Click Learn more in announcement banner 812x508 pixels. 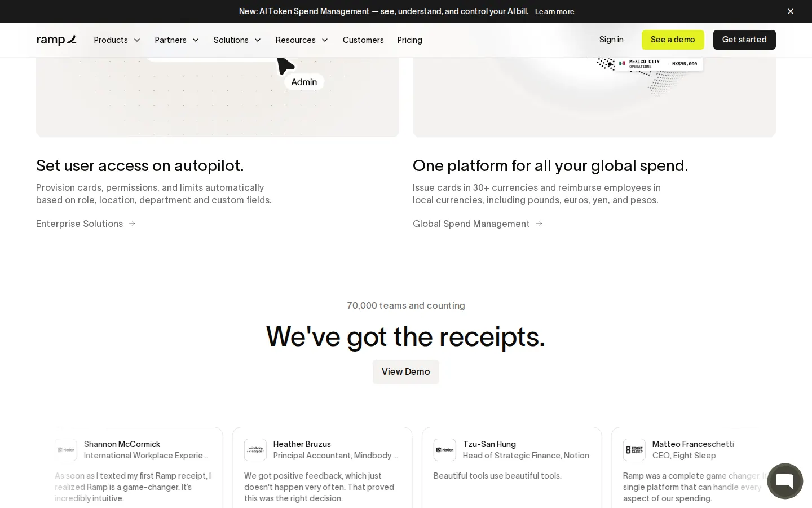[555, 11]
